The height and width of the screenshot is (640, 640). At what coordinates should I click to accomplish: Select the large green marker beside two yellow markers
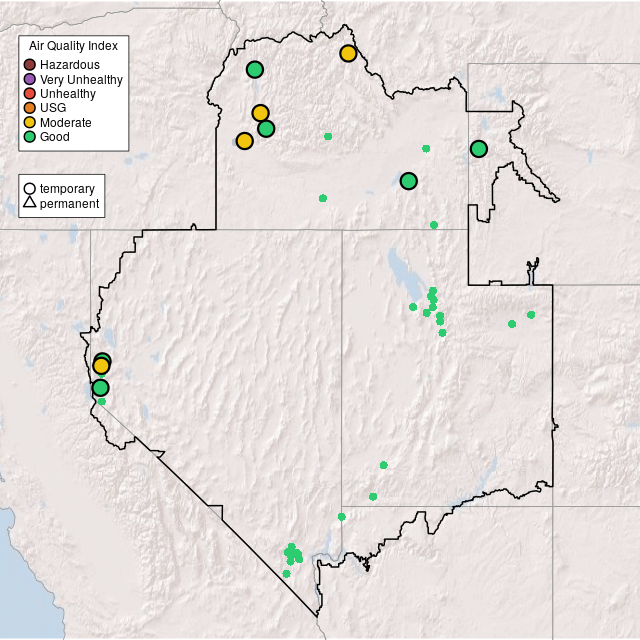(x=266, y=128)
